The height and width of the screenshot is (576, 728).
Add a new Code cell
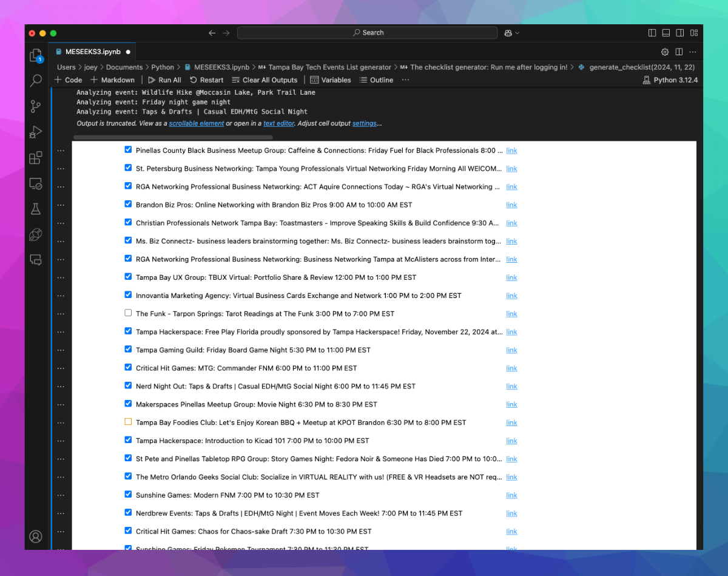click(x=69, y=80)
